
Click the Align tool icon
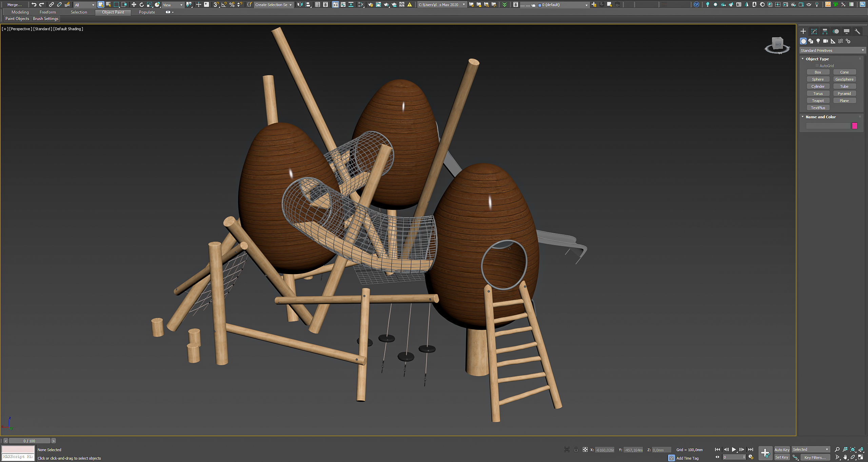(308, 4)
